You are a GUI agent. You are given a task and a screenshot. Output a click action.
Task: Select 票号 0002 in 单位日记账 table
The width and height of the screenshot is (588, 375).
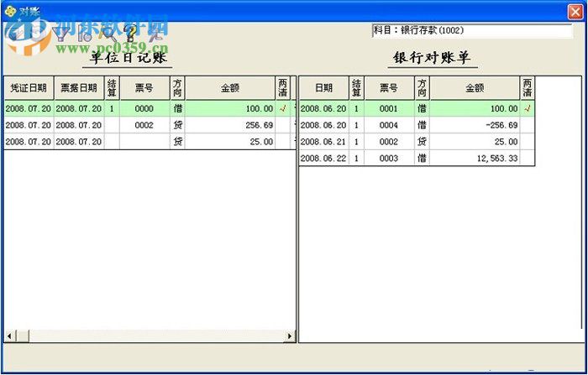click(x=144, y=125)
